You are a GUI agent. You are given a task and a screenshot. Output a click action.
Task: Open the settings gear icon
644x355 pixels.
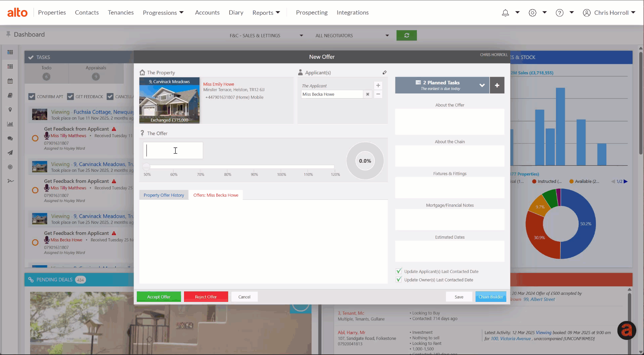(x=533, y=13)
